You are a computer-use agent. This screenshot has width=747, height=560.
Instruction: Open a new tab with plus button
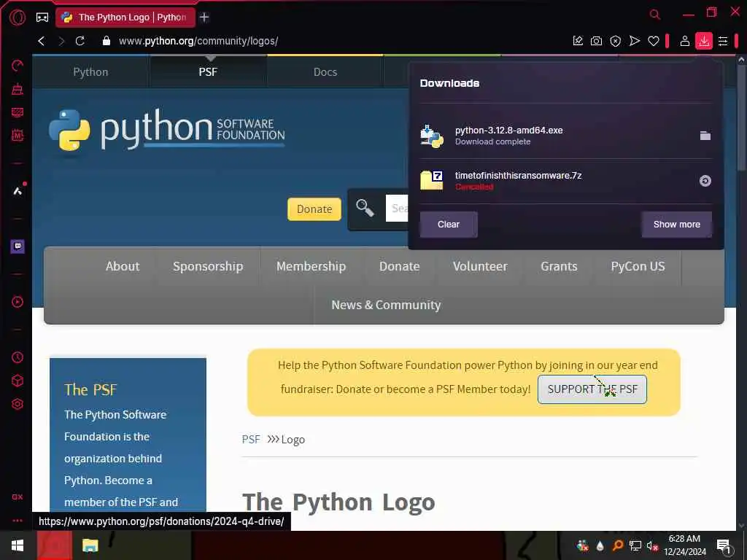[204, 17]
